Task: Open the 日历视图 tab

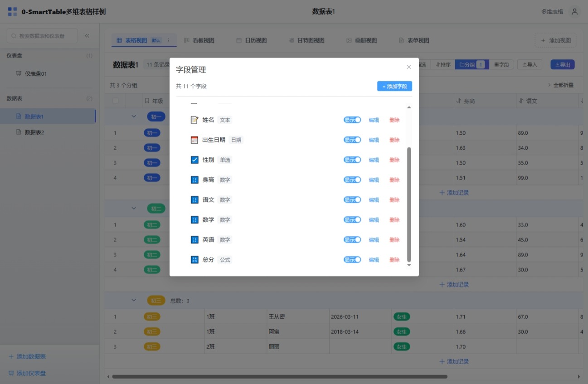Action: point(252,40)
